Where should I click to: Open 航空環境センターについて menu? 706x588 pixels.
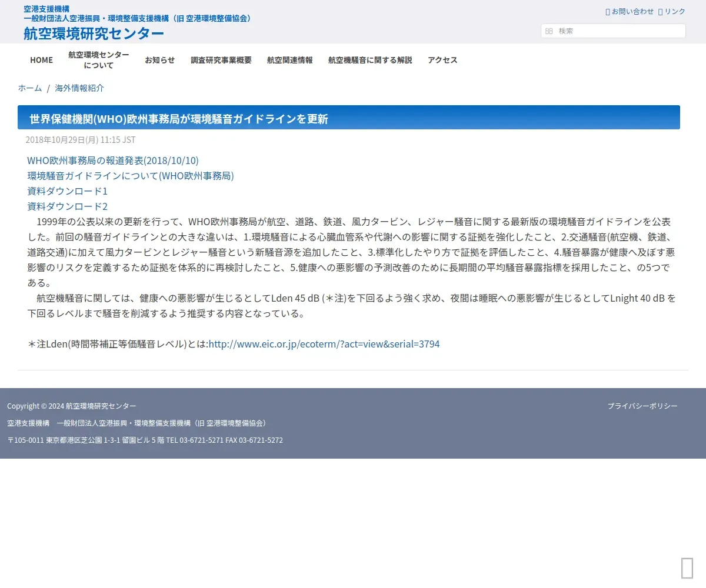pos(99,60)
